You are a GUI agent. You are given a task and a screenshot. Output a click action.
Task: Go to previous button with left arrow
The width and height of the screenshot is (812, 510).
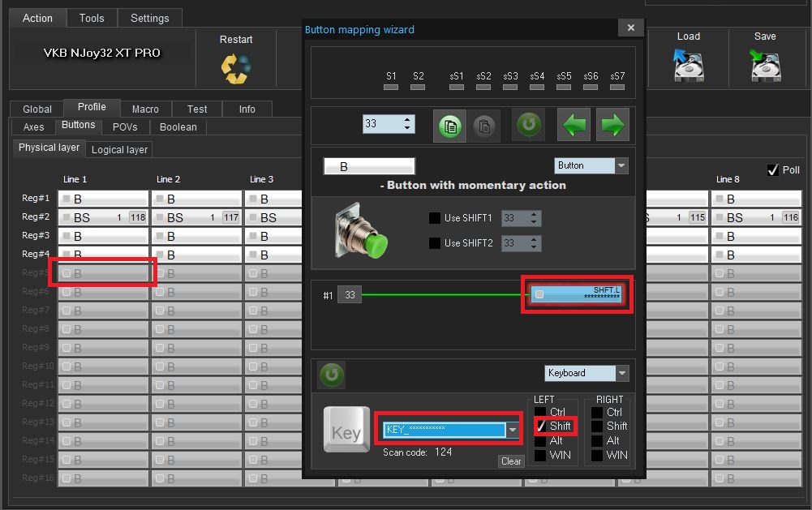(x=574, y=126)
